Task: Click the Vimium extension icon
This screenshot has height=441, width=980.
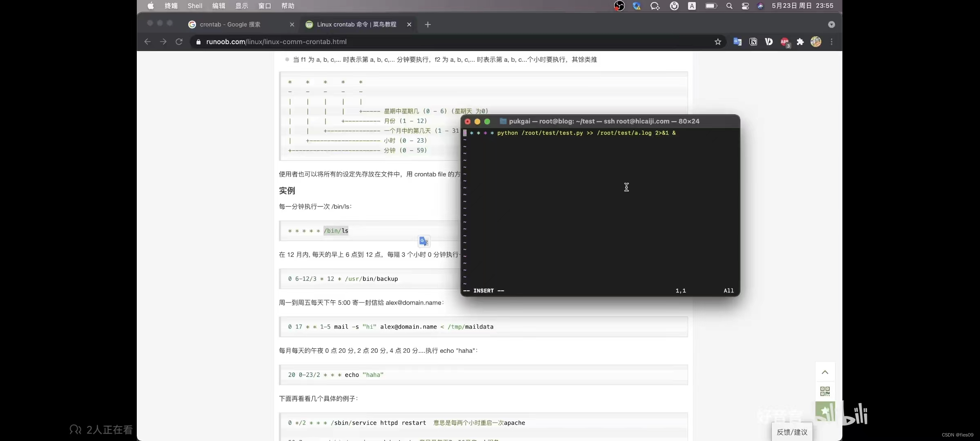Action: (769, 42)
